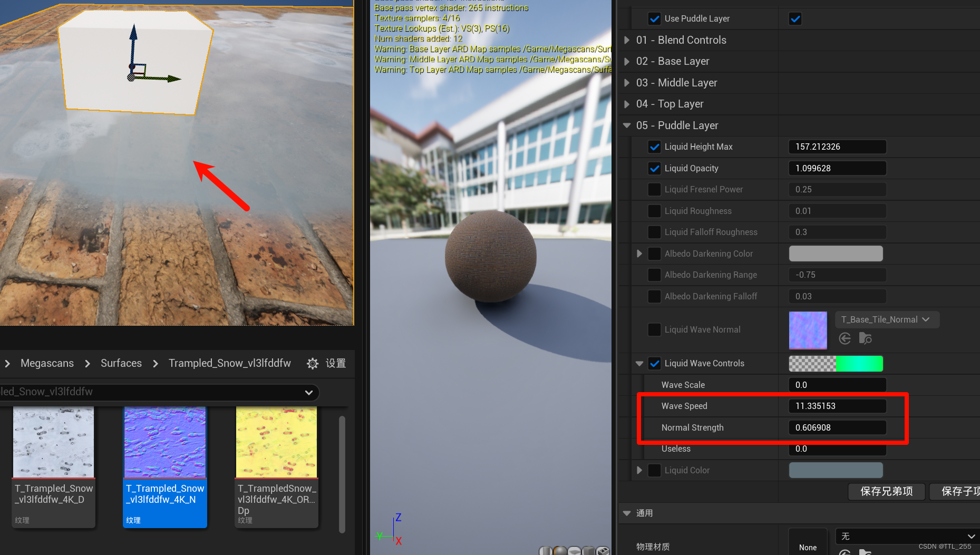Viewport: 980px width, 555px height.
Task: Expand the 03 - Middle Layer section
Action: [627, 83]
